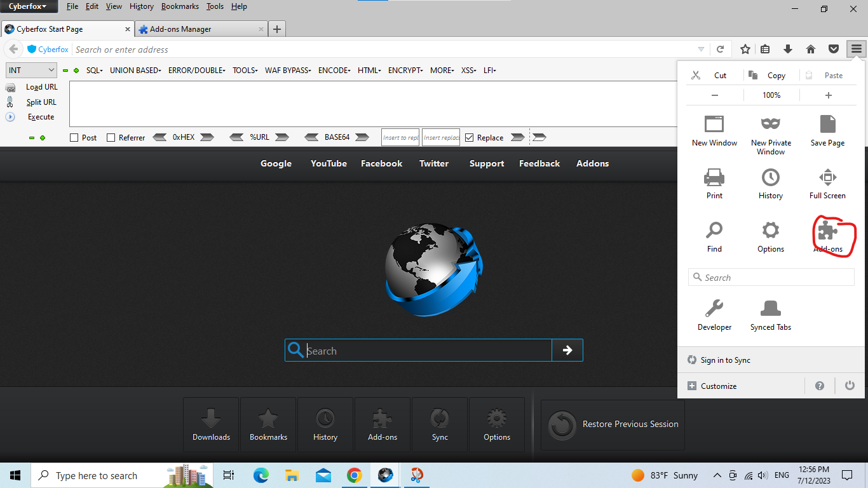868x488 pixels.
Task: Open the toolbar Downloads arrow
Action: point(788,49)
